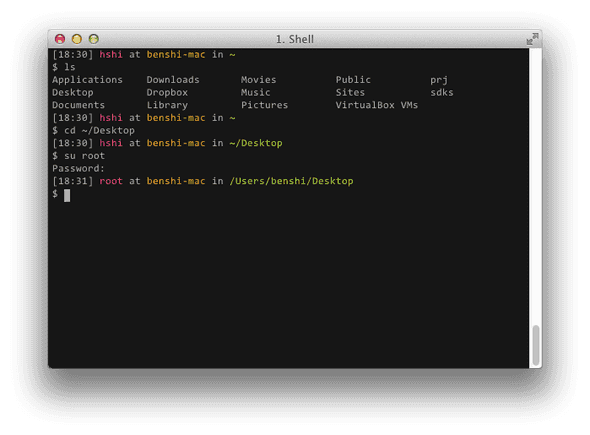Click the "sdks" directory name
The image size is (590, 435).
442,93
